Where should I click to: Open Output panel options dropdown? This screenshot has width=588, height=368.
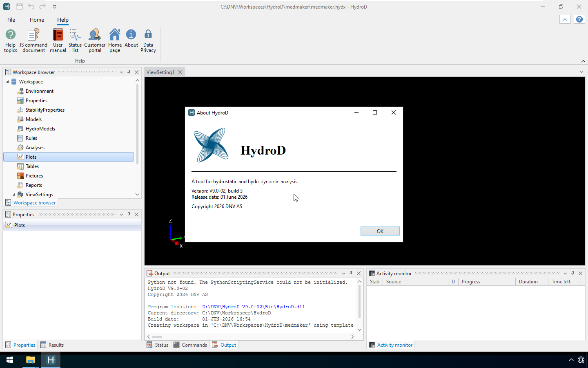343,274
